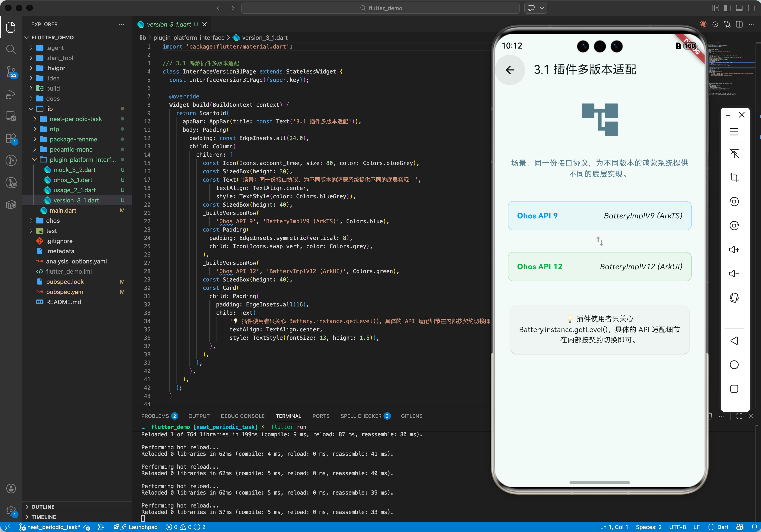Image resolution: width=761 pixels, height=532 pixels.
Task: Open the Source Control view with 23 changes
Action: 11,71
